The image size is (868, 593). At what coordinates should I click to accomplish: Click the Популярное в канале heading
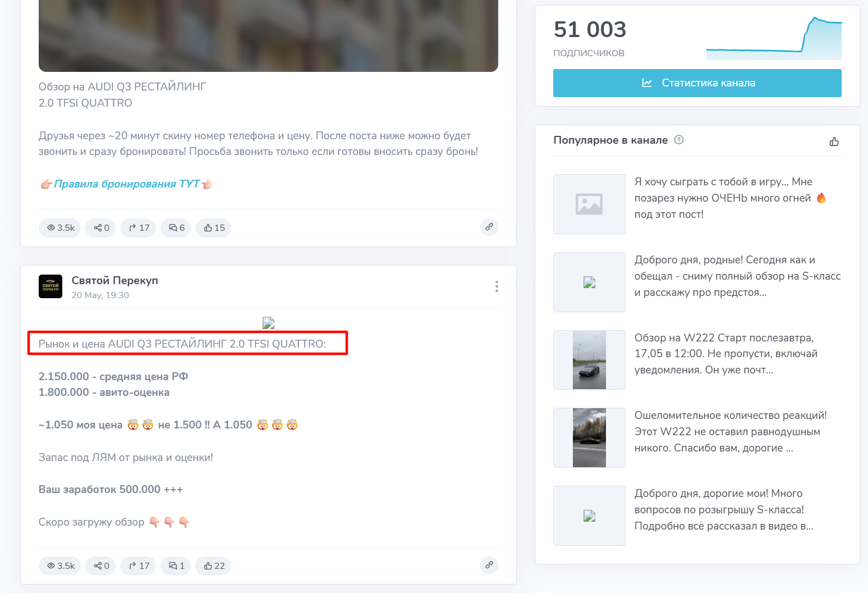pos(610,140)
